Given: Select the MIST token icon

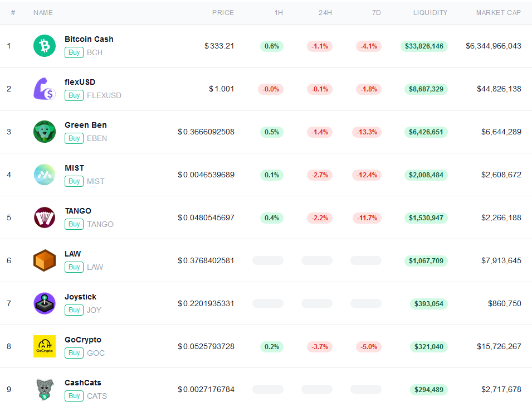Looking at the screenshot, I should [45, 175].
